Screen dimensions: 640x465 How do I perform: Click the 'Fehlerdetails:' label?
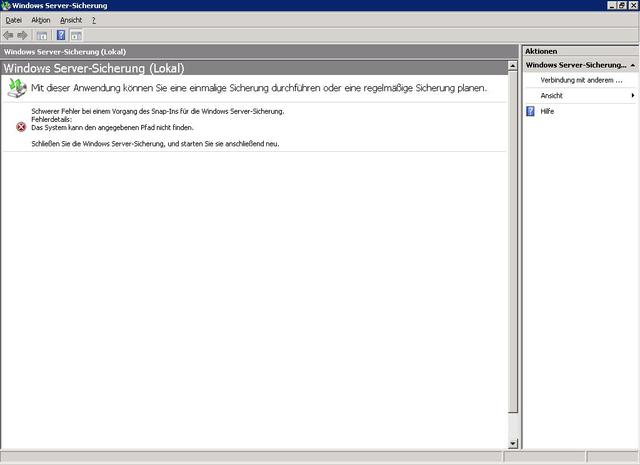point(51,119)
